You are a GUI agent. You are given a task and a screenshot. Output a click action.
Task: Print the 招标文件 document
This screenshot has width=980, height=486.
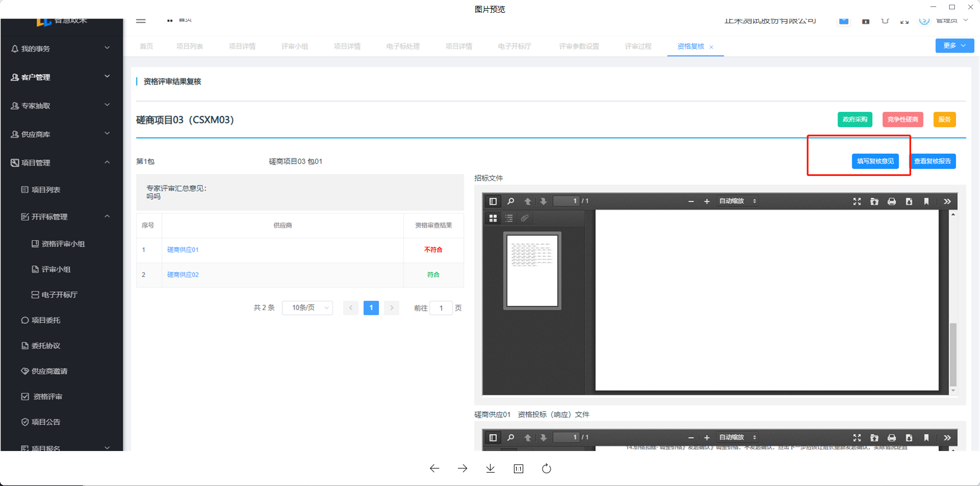(892, 201)
